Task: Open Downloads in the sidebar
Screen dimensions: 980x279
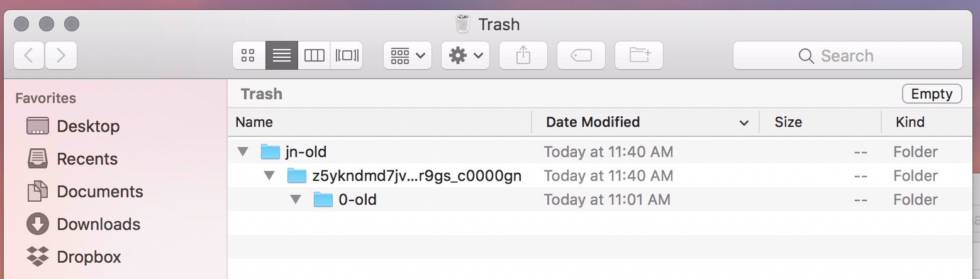Action: (x=98, y=224)
